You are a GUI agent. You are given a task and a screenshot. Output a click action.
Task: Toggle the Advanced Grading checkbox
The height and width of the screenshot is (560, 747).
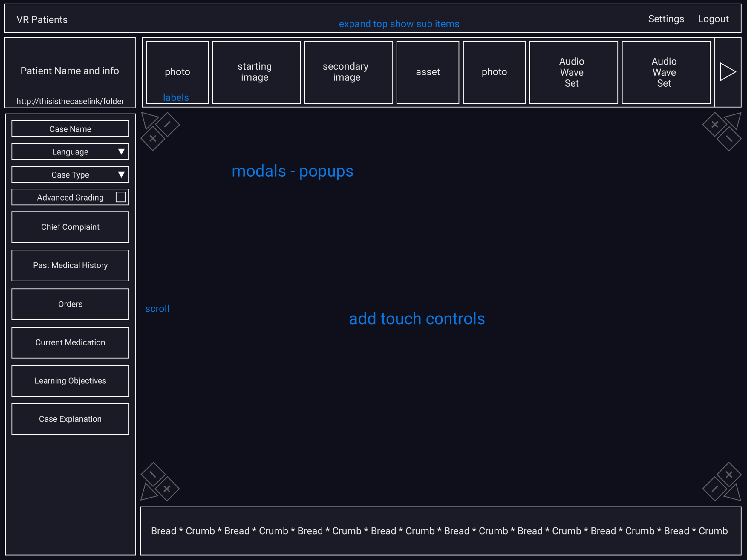click(x=120, y=197)
